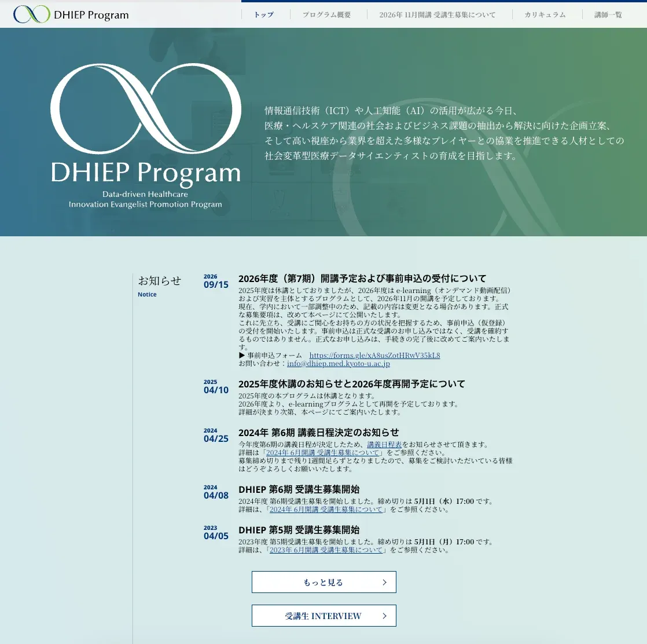Open the forms.gle 事前申込フォーム link
Viewport: 647px width, 644px height.
[374, 356]
